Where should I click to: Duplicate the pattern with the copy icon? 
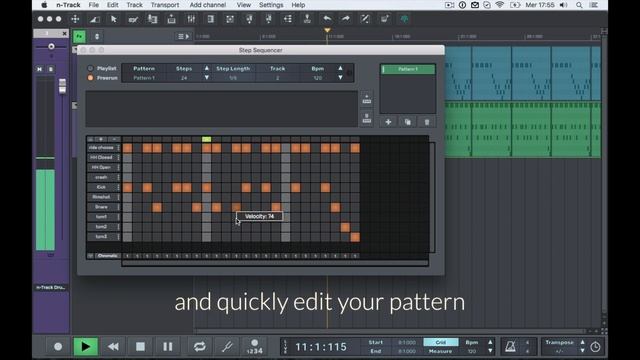click(407, 122)
